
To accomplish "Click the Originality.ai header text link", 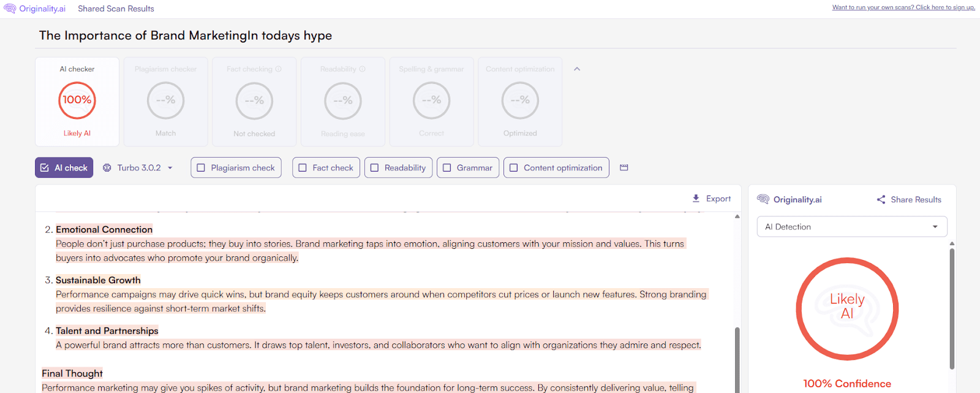I will coord(42,9).
